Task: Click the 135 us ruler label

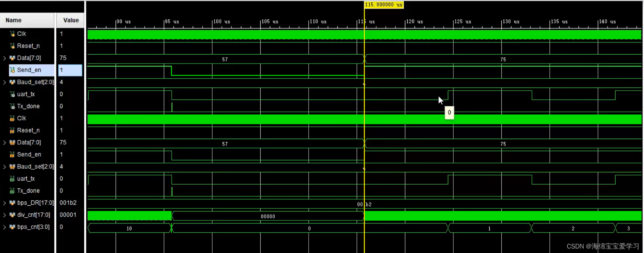Action: pos(559,22)
